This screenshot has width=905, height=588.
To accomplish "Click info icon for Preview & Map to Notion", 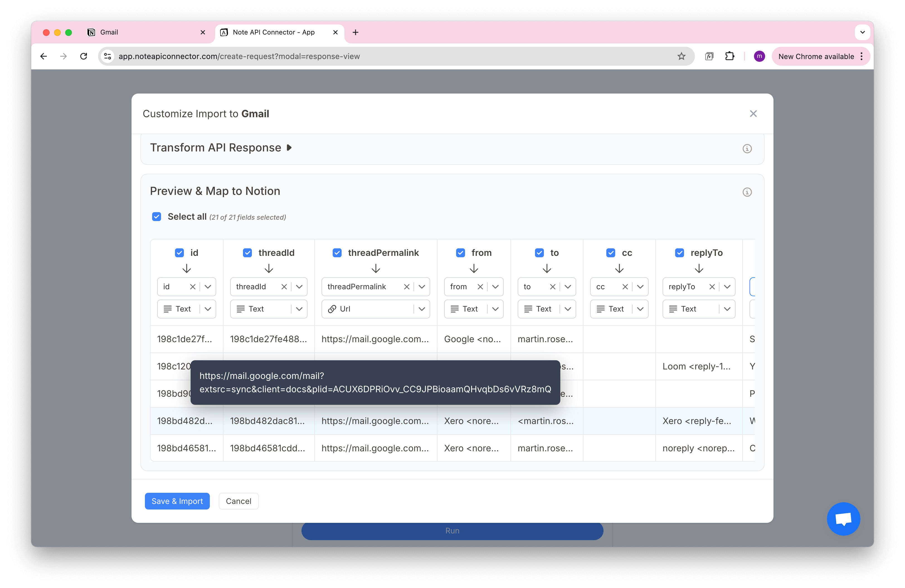I will [747, 192].
